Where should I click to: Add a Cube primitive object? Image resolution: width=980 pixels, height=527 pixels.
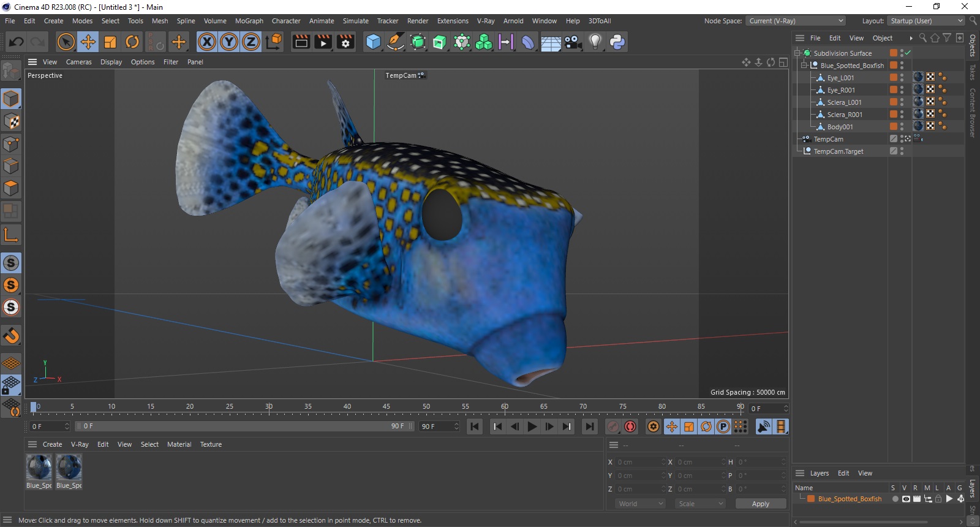[373, 42]
